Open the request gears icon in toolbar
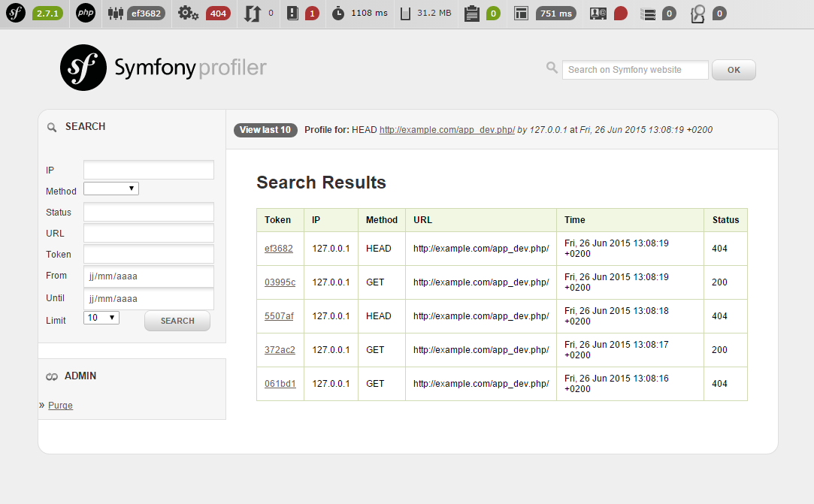 point(188,13)
